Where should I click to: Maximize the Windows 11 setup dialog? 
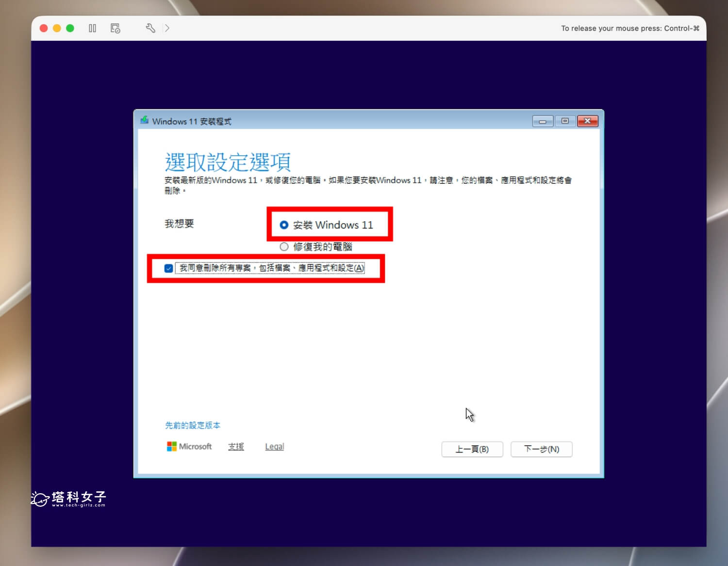(565, 121)
